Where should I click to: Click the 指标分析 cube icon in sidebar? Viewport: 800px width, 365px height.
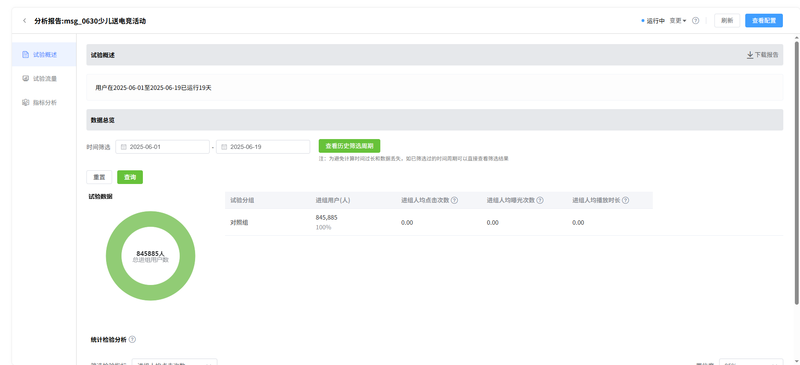[26, 103]
